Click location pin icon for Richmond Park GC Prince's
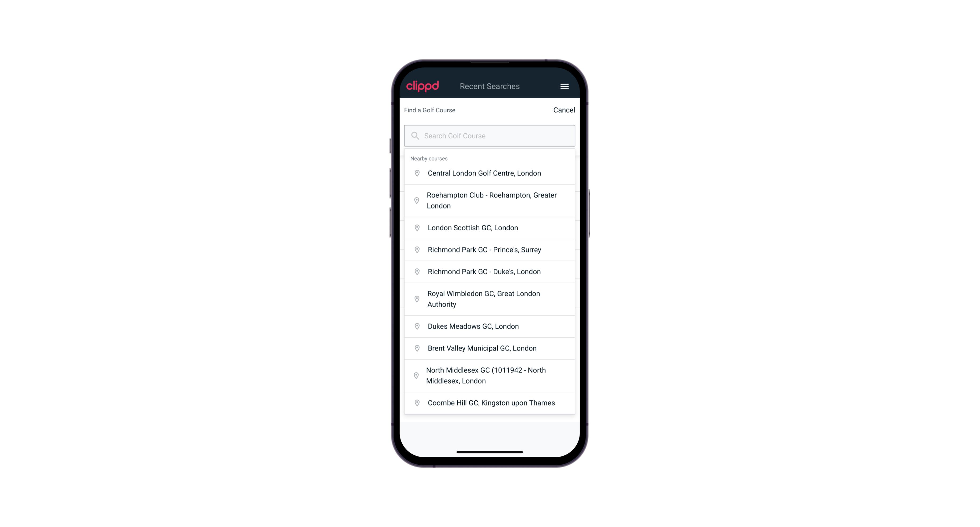Image resolution: width=980 pixels, height=527 pixels. 417,250
